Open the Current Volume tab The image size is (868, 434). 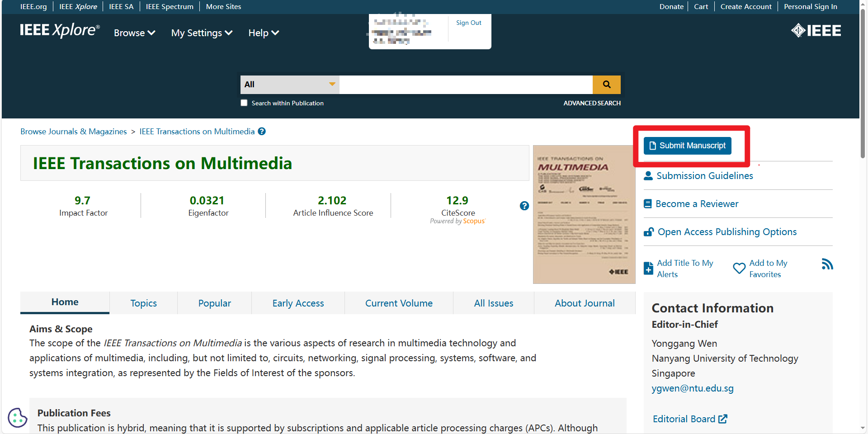click(399, 303)
